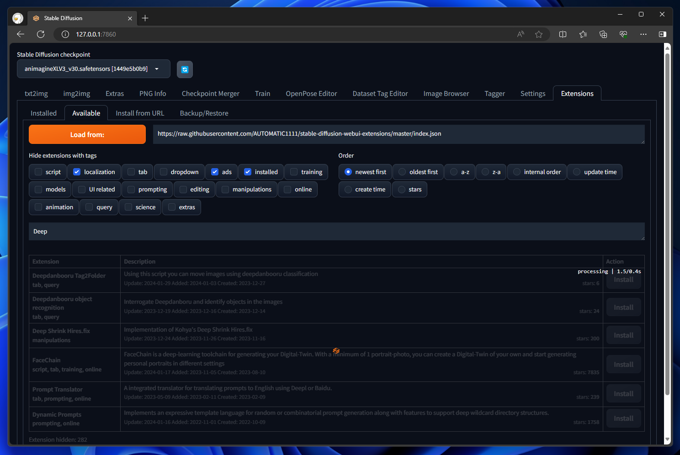This screenshot has width=680, height=455.
Task: Toggle the prompting tag checkbox
Action: (131, 190)
